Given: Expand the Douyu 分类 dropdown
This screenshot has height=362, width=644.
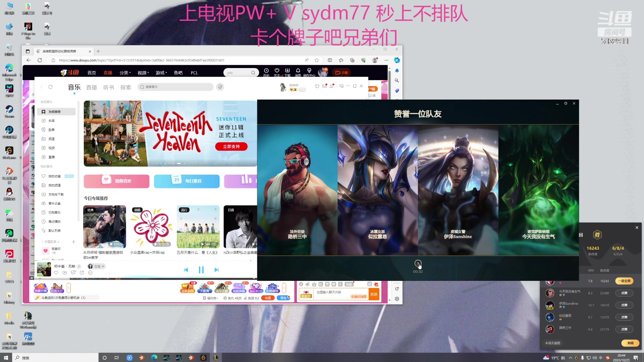Looking at the screenshot, I should click(x=125, y=73).
